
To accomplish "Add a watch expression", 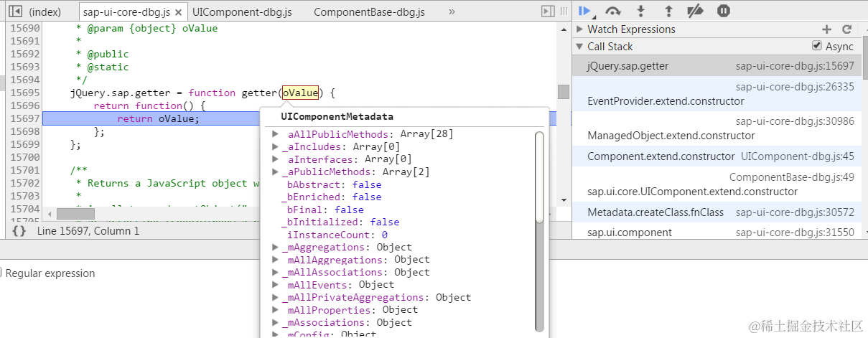I will [827, 29].
